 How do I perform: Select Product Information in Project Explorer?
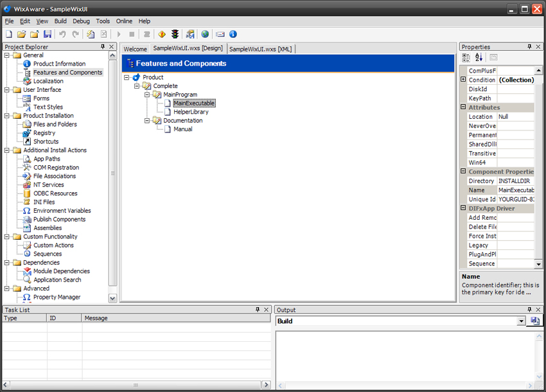59,64
